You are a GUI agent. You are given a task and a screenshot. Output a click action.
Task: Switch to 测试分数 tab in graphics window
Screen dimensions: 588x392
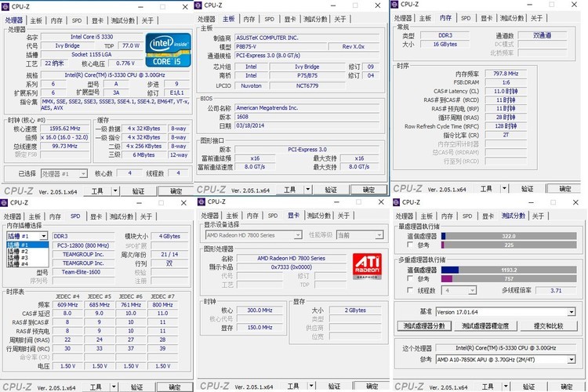319,216
